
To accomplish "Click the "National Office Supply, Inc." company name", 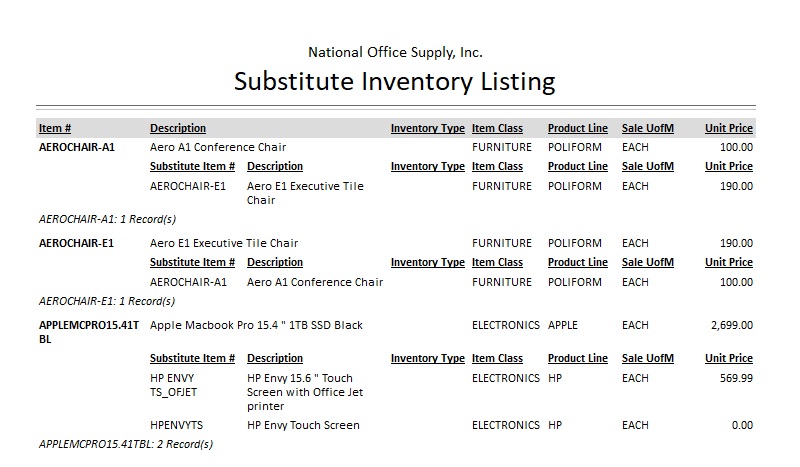I will tap(395, 52).
